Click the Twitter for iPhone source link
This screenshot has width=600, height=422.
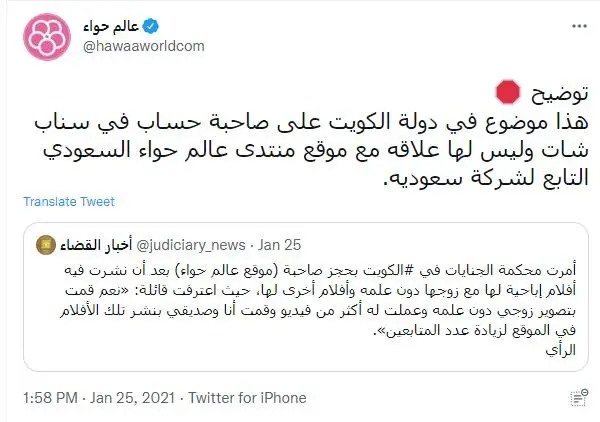(x=247, y=398)
